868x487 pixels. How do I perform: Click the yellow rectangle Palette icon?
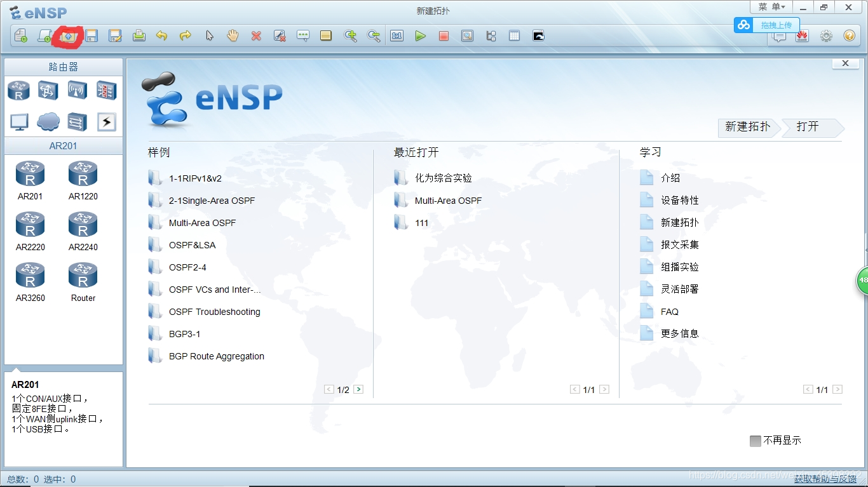tap(326, 36)
